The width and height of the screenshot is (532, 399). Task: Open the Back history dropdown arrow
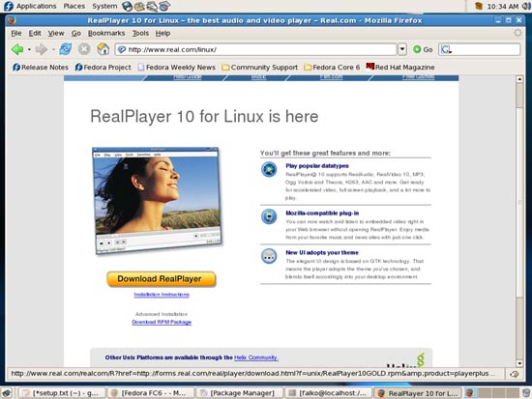point(29,50)
